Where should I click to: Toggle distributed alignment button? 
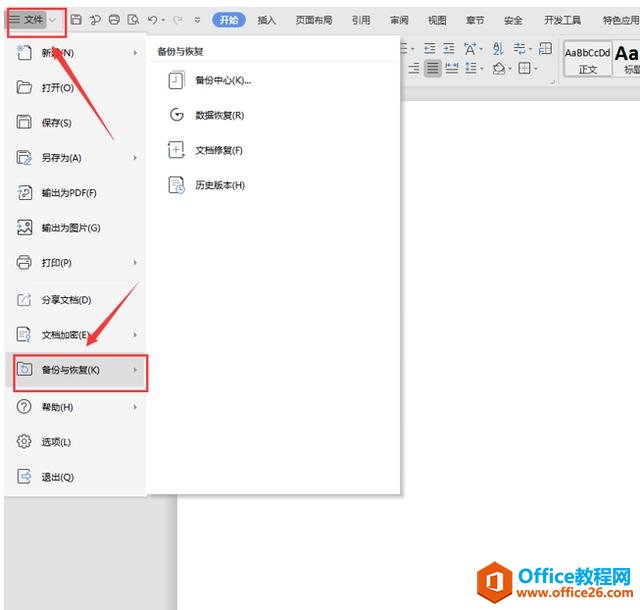pyautogui.click(x=451, y=68)
